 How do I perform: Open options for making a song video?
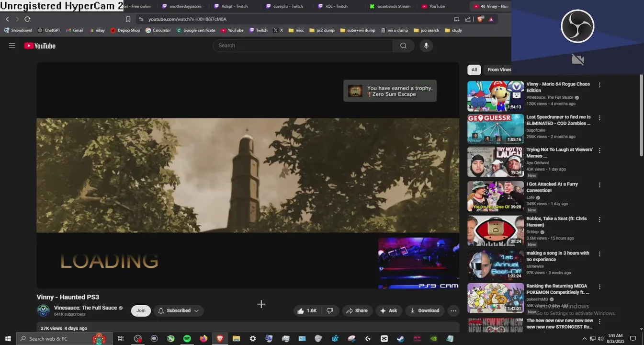click(599, 254)
